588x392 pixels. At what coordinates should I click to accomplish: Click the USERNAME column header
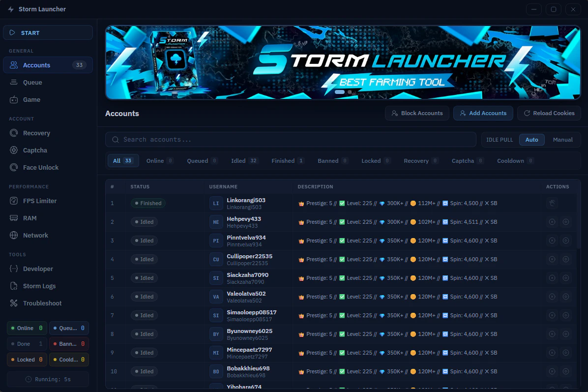click(223, 186)
